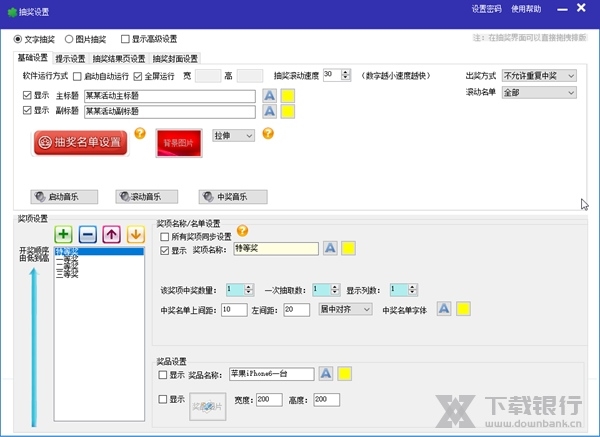This screenshot has width=600, height=437.
Task: Switch to 基础设置 tab
Action: pos(33,58)
